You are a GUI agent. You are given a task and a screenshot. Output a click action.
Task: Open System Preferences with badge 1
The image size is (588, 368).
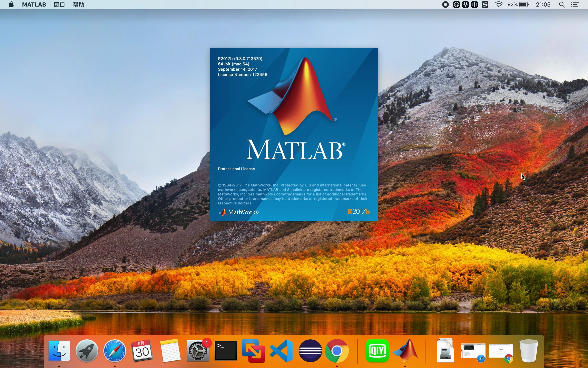click(x=198, y=350)
